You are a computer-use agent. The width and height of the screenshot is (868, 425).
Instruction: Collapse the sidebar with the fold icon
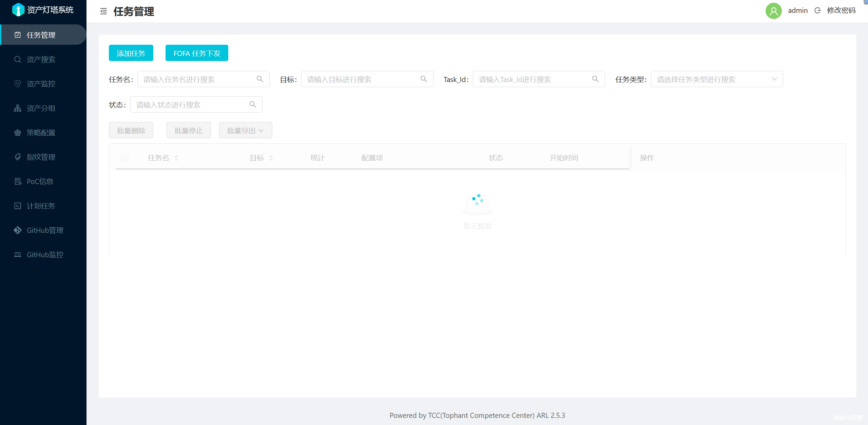pos(103,12)
